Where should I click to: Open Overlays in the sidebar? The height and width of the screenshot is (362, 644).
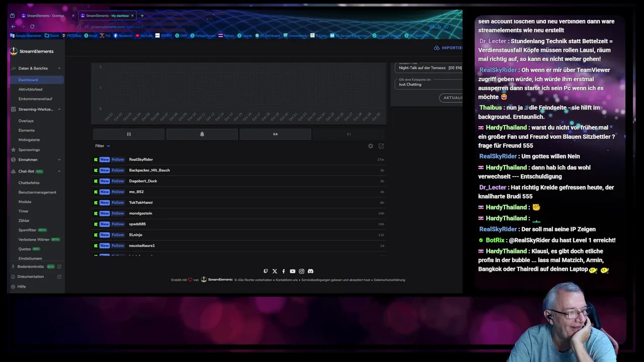[26, 121]
